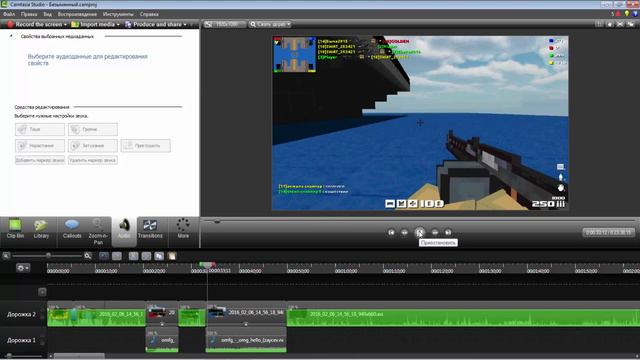Click the Добавить маркер звука button
The image size is (640, 360).
pos(40,160)
